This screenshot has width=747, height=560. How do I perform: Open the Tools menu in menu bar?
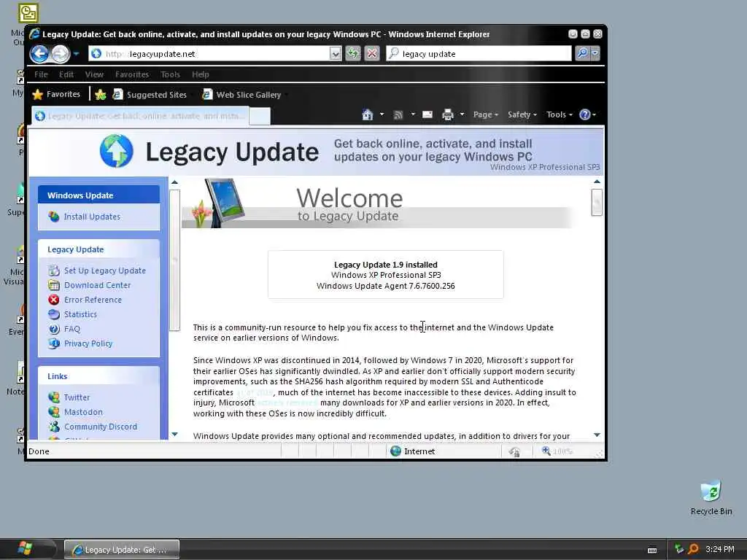170,74
